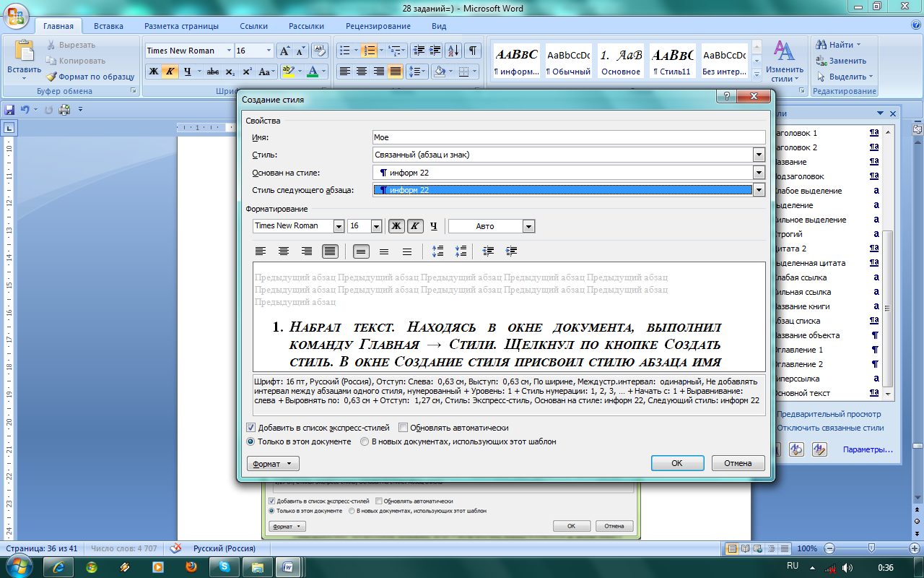
Task: Check 'Обновлять автоматически' checkbox
Action: pyautogui.click(x=404, y=428)
